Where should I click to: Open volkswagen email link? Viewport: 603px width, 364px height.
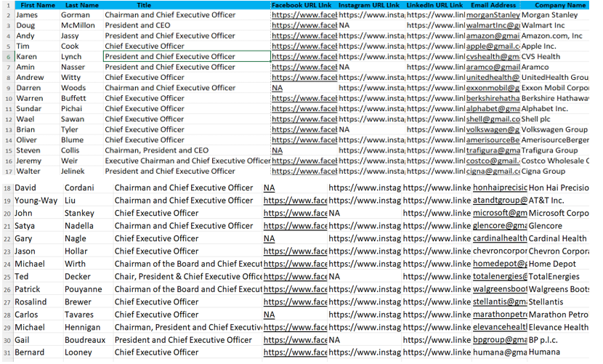click(493, 129)
